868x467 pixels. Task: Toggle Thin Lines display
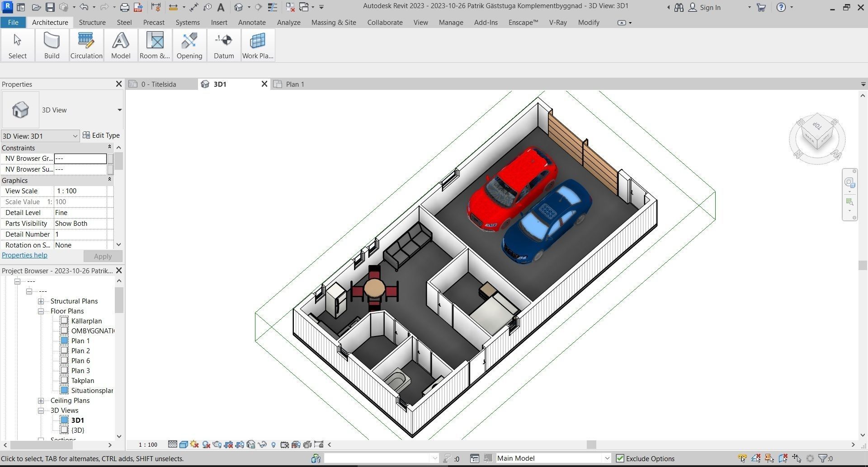[x=272, y=7]
